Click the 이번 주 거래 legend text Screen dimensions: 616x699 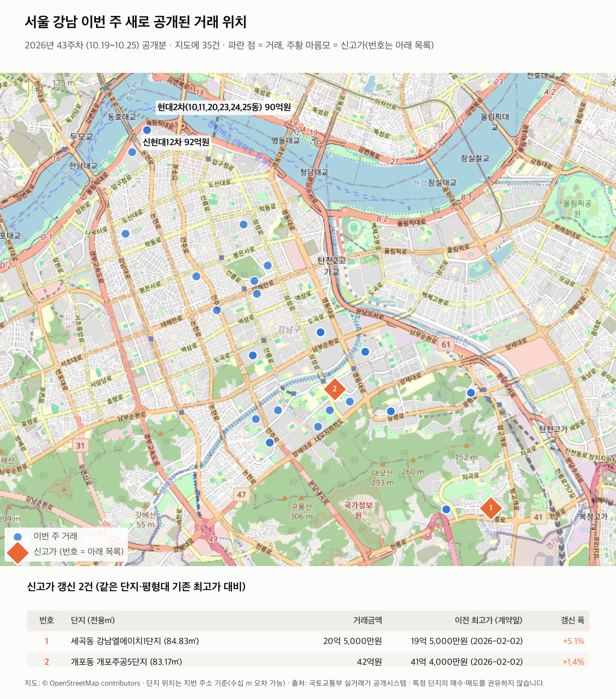55,536
